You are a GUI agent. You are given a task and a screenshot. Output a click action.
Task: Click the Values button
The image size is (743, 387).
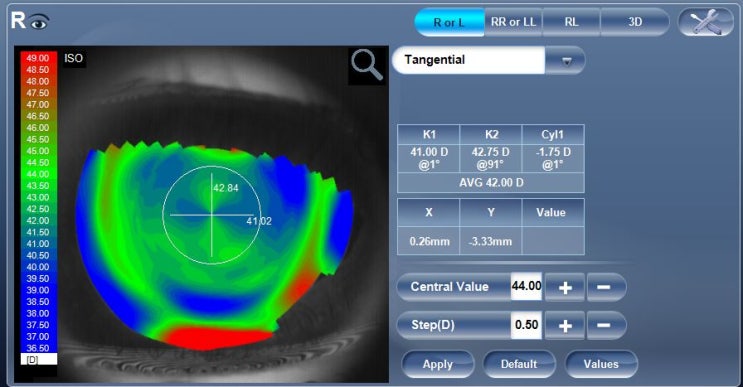(x=601, y=364)
